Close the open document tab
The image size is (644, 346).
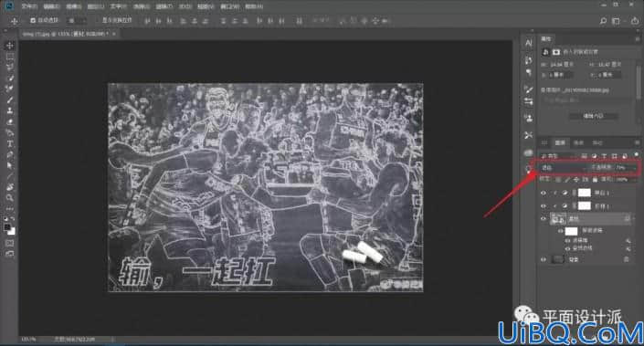(x=114, y=34)
